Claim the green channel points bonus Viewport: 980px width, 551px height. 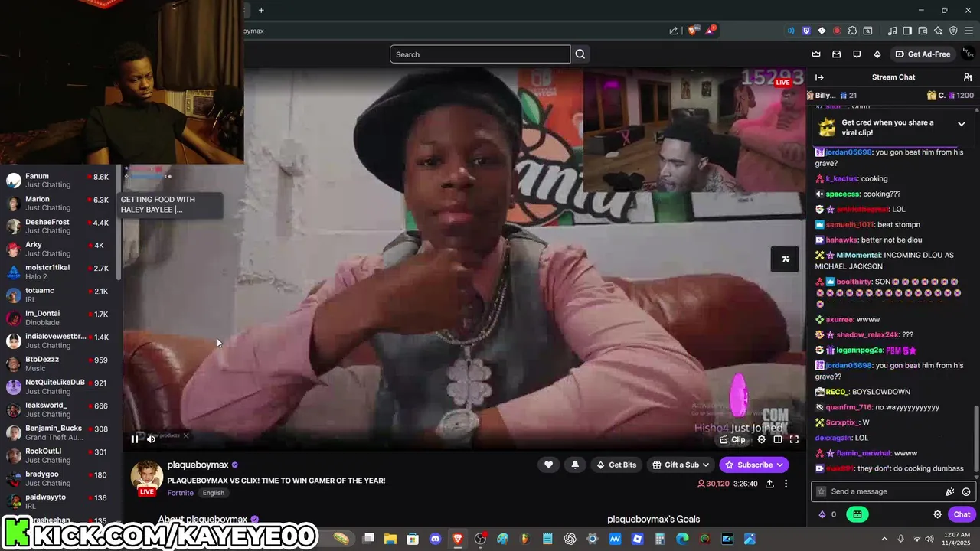[x=857, y=514]
